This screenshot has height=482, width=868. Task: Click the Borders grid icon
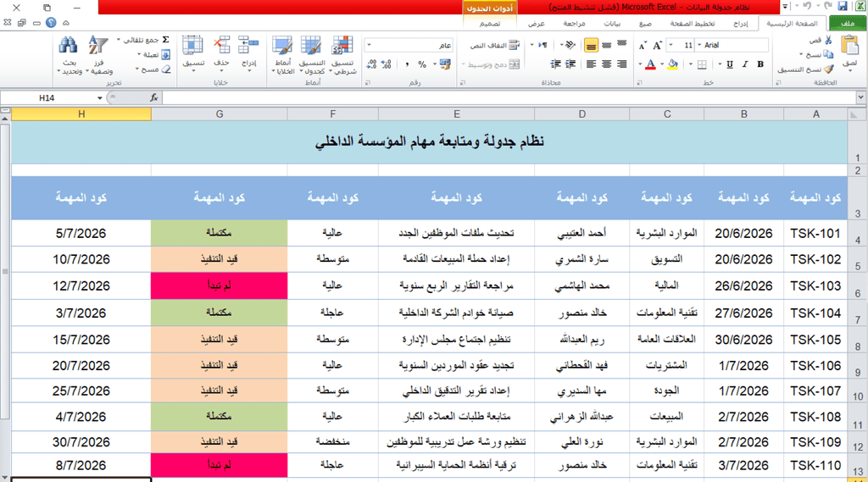click(701, 64)
